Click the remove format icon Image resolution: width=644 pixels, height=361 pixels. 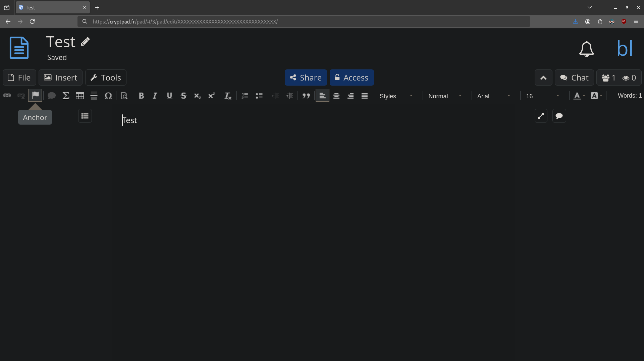click(x=228, y=96)
